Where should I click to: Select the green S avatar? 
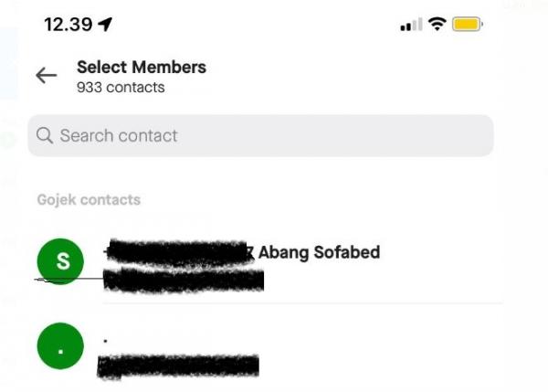click(62, 261)
